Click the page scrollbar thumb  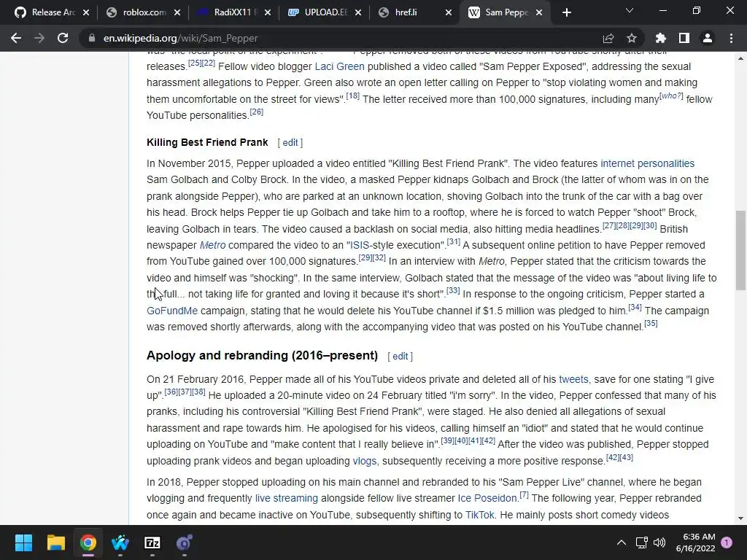point(740,250)
